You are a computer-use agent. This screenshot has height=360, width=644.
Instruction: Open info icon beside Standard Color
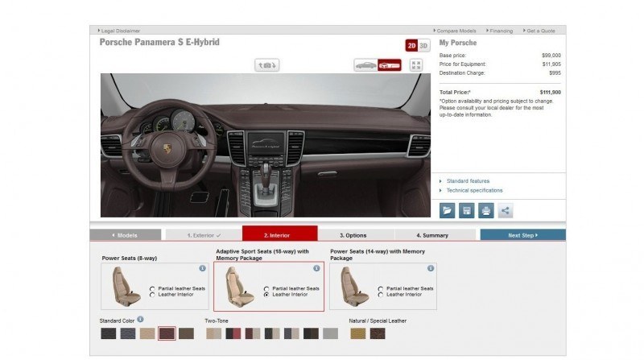(x=140, y=319)
